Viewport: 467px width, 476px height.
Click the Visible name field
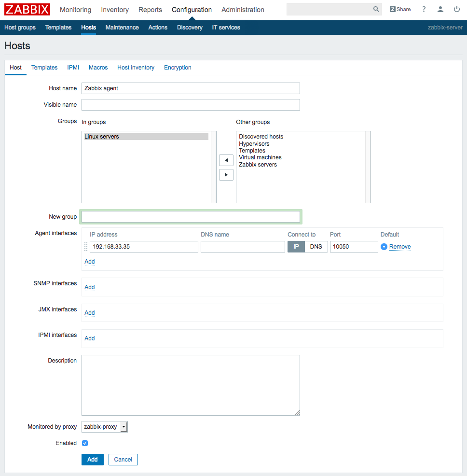point(191,105)
